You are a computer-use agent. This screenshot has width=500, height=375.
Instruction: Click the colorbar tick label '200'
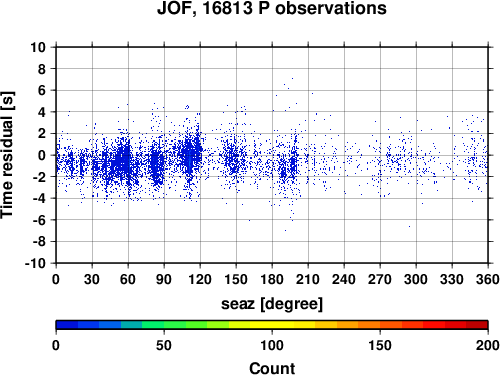point(488,345)
